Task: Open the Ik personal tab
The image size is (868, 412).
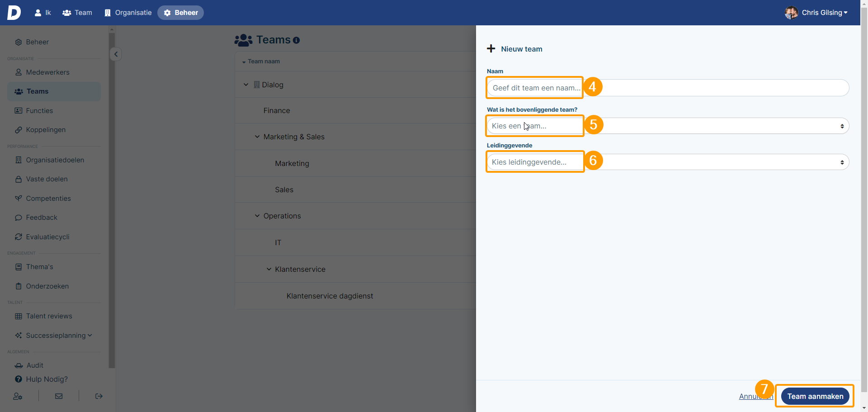Action: pos(43,13)
